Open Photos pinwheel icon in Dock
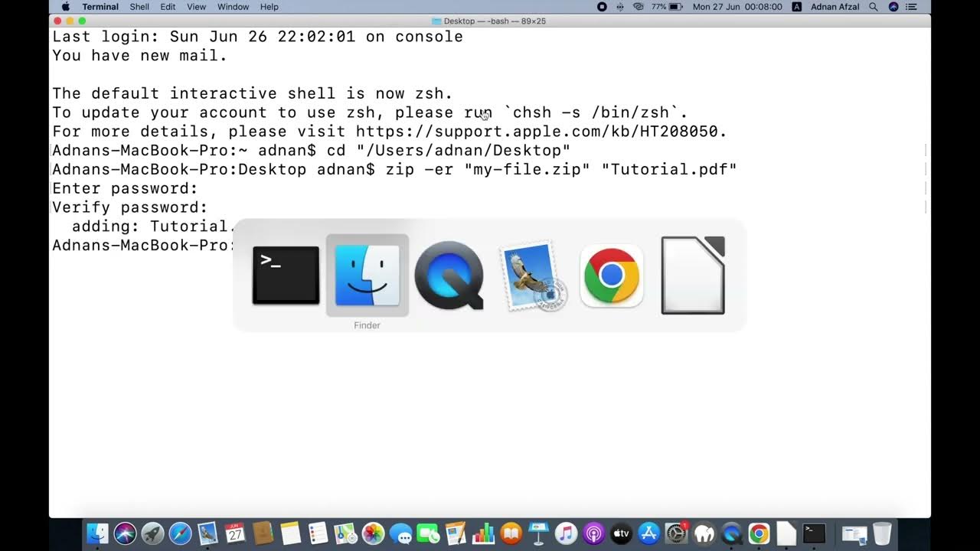 tap(373, 533)
